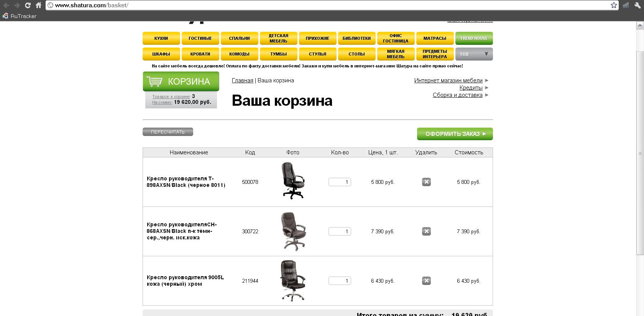Open the Прихожие category
The image size is (644, 316).
pyautogui.click(x=318, y=38)
